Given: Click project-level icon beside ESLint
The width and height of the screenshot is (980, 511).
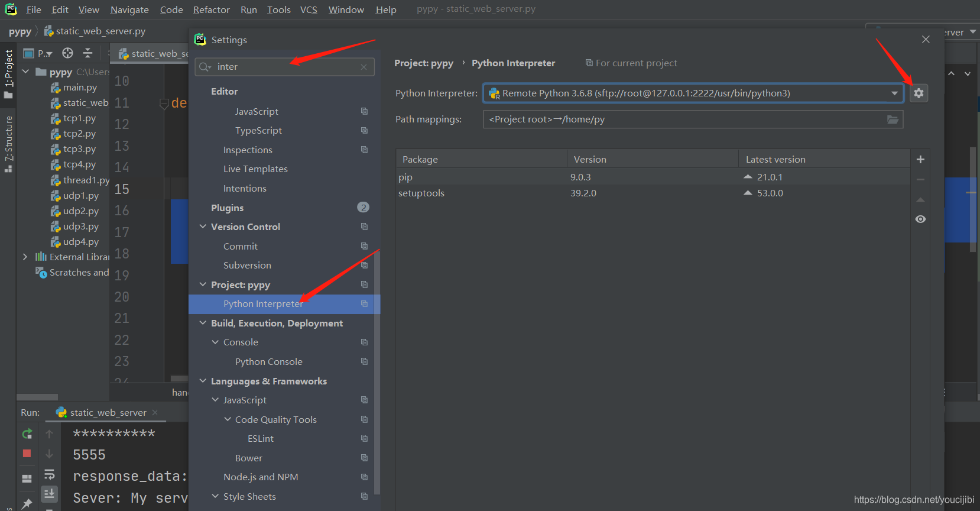Looking at the screenshot, I should click(x=364, y=438).
